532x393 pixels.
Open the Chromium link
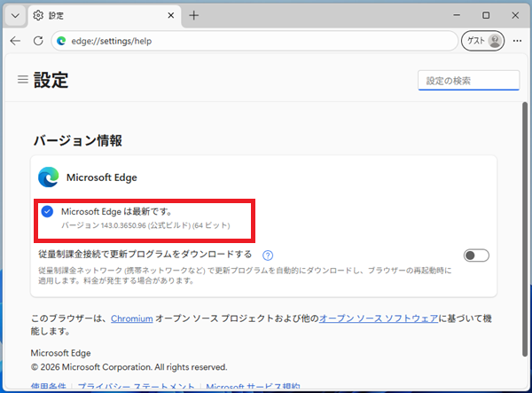[132, 318]
